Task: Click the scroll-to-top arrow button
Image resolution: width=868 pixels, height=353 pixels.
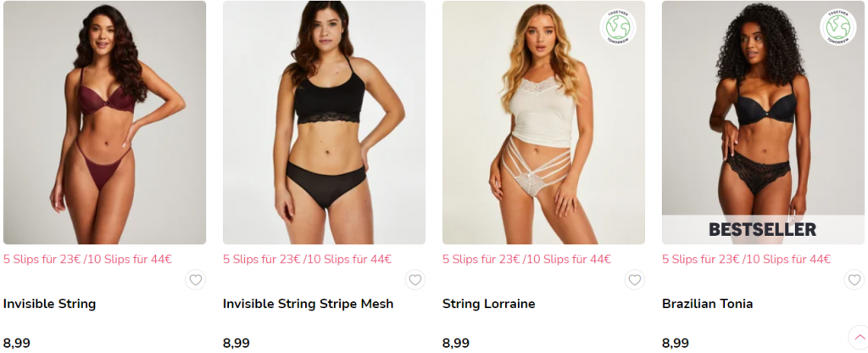Action: 860,337
